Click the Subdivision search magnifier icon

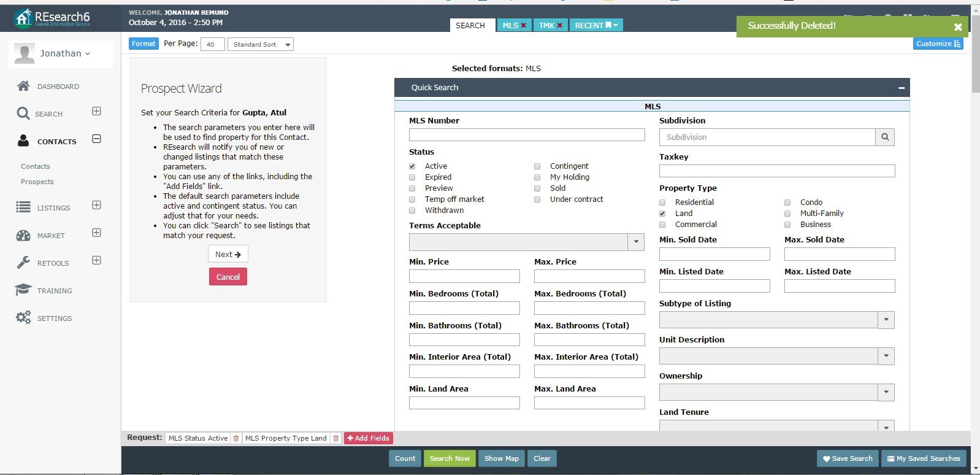884,137
